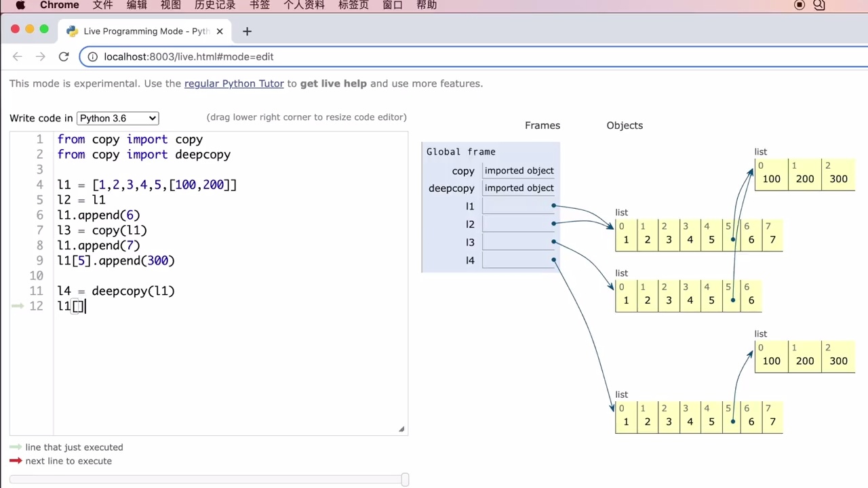The image size is (868, 488).
Task: Click the code editor resize corner handle
Action: click(401, 428)
